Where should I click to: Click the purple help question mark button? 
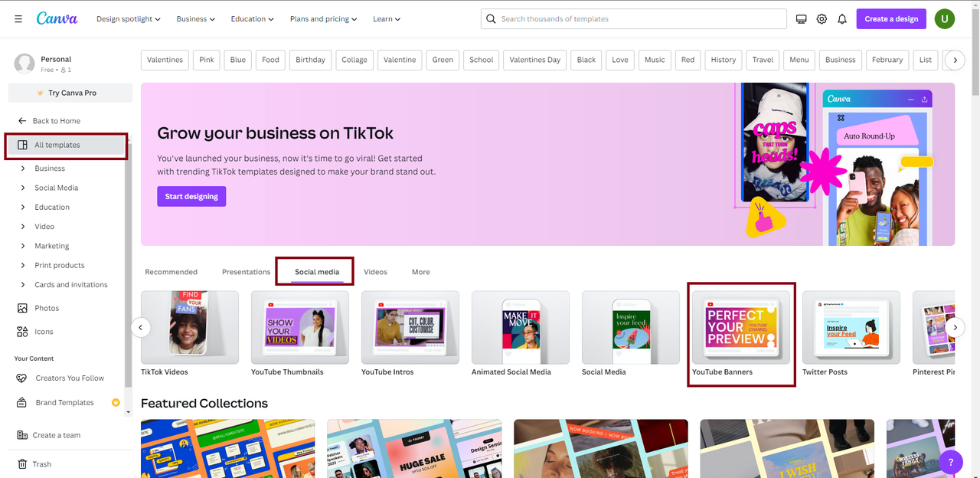(950, 462)
